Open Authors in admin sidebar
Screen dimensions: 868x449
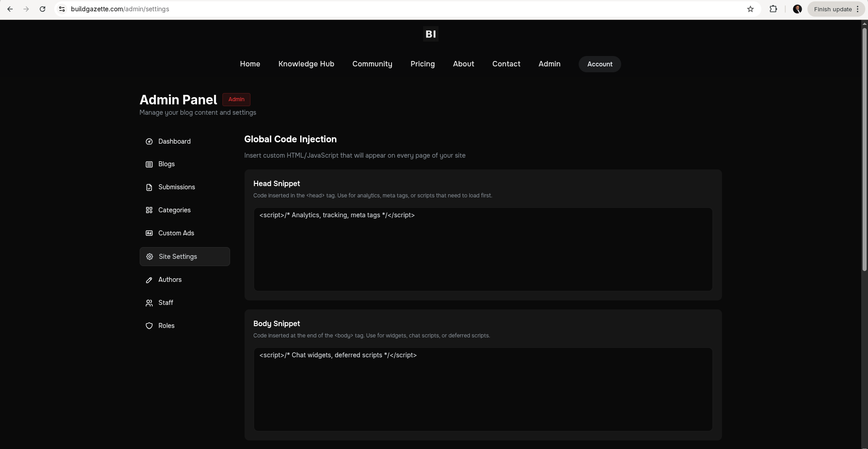[184, 280]
